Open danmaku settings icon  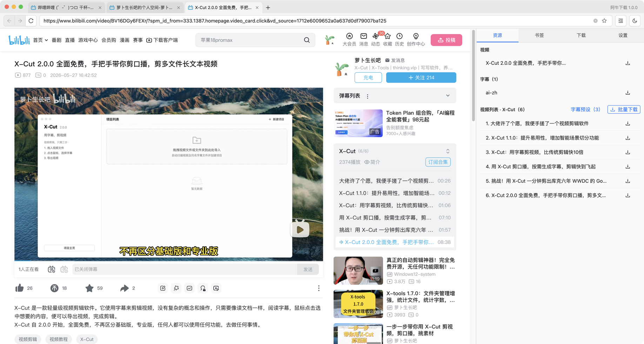click(x=64, y=269)
